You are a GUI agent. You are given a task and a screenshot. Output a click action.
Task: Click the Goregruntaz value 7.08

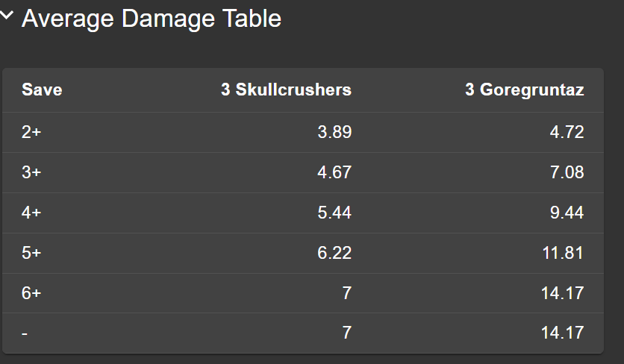pyautogui.click(x=566, y=173)
